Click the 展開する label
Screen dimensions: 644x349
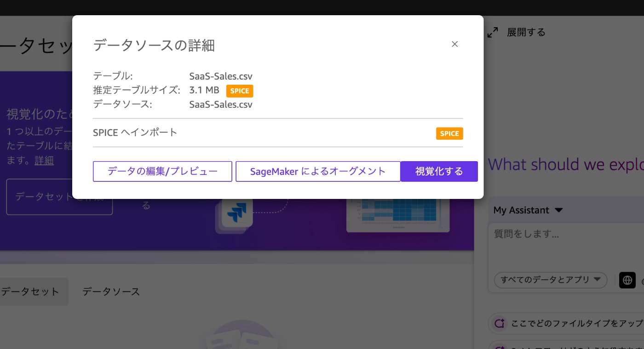point(526,32)
